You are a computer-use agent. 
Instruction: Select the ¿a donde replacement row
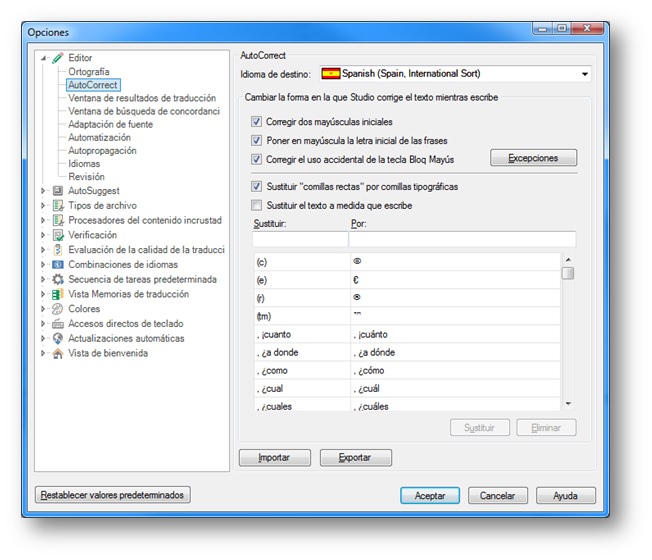407,352
